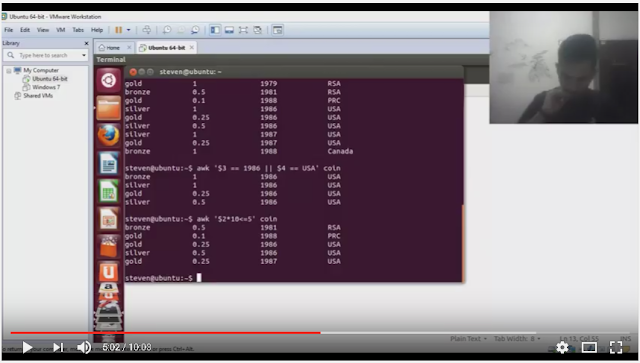Seek on the red video progress bar

point(165,333)
